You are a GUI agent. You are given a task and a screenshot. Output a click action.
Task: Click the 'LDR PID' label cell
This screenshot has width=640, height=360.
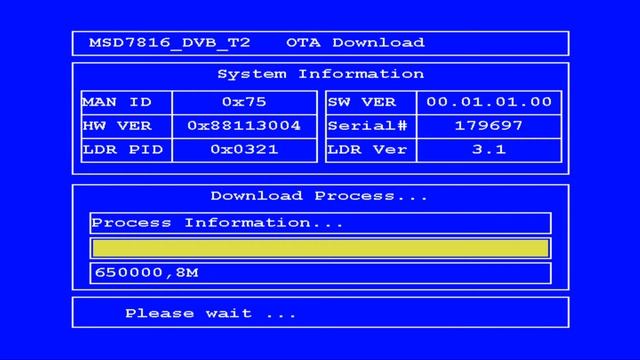point(127,150)
